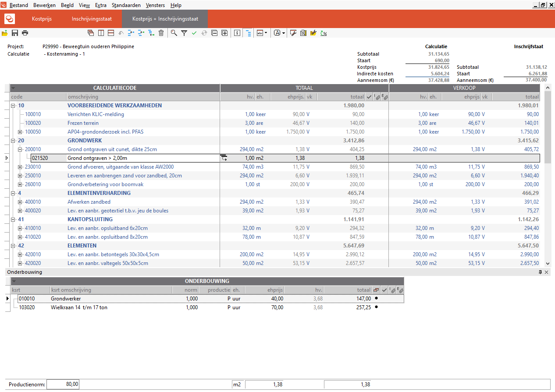This screenshot has height=392, width=555.
Task: Open Onderbouwing header dropdown triangle
Action: (13, 281)
